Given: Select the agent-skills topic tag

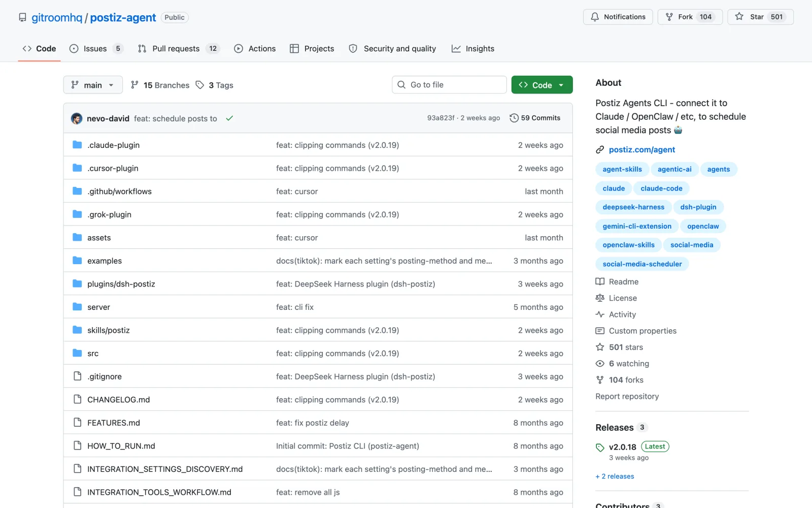Looking at the screenshot, I should coord(622,169).
